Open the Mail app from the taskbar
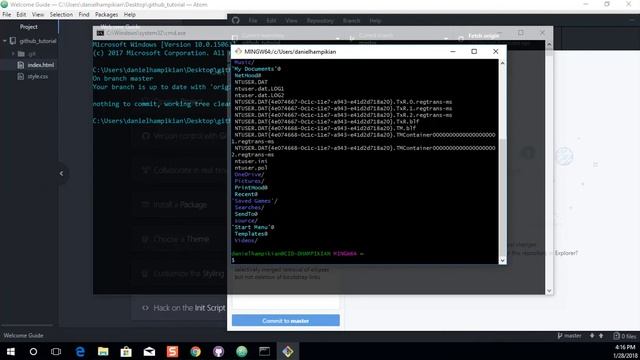 pos(149,351)
